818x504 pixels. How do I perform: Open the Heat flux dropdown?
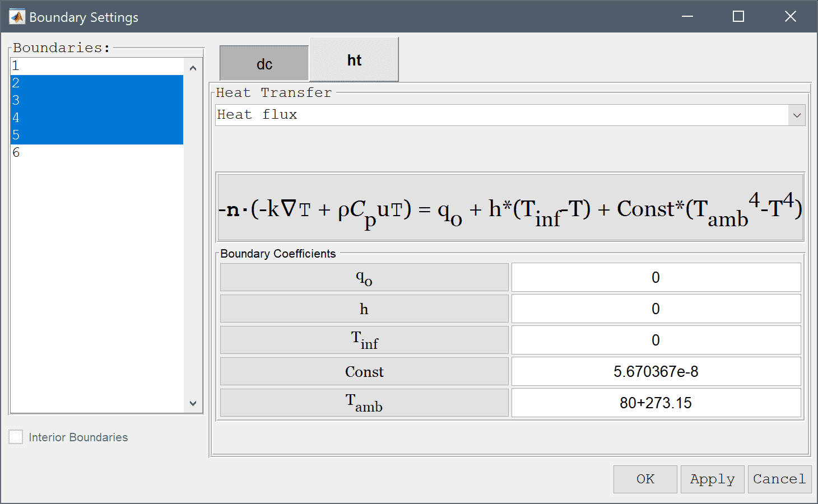point(510,115)
